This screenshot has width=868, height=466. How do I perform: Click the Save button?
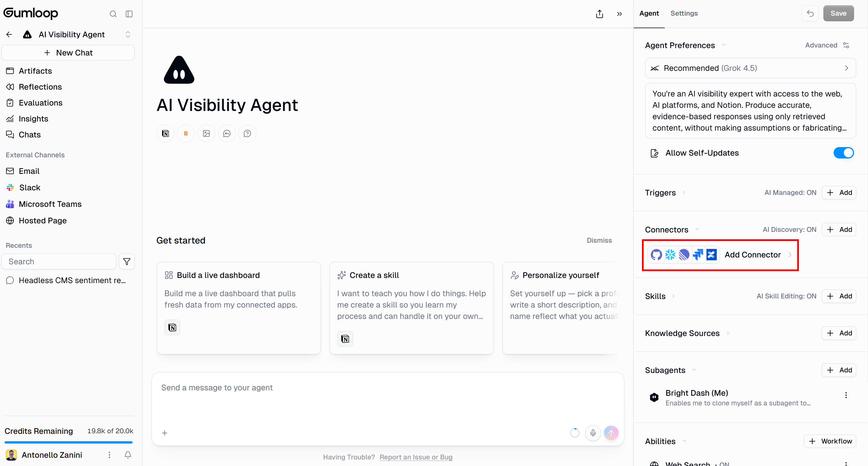click(838, 13)
